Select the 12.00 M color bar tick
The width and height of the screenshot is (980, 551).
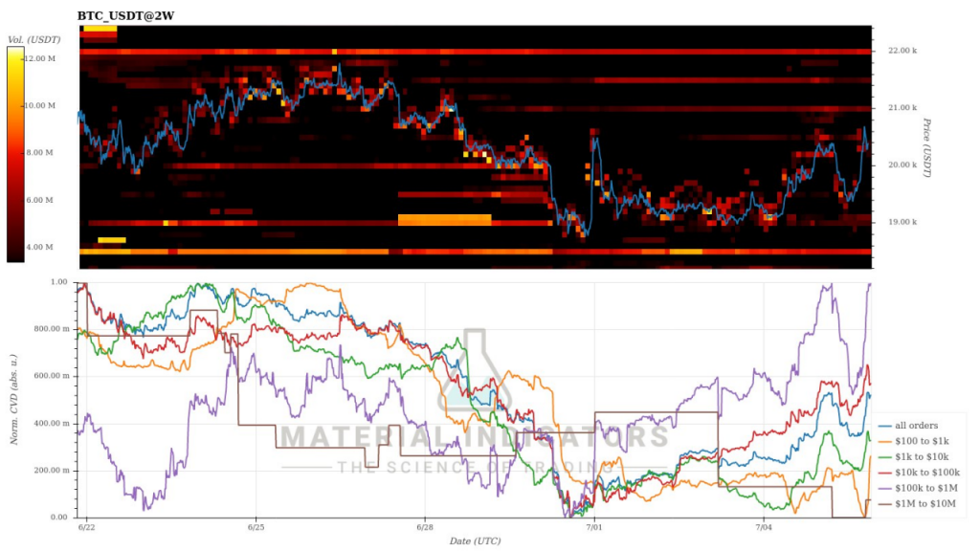(x=39, y=58)
